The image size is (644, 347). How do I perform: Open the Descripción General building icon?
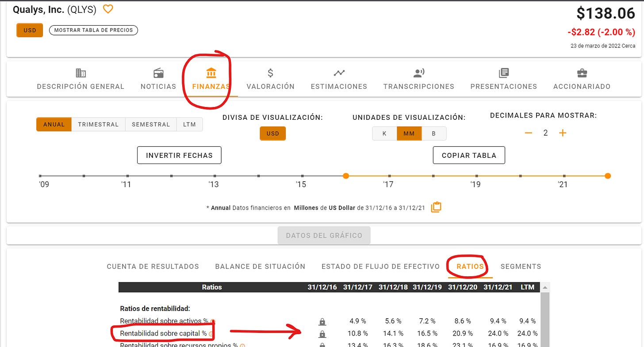(80, 73)
